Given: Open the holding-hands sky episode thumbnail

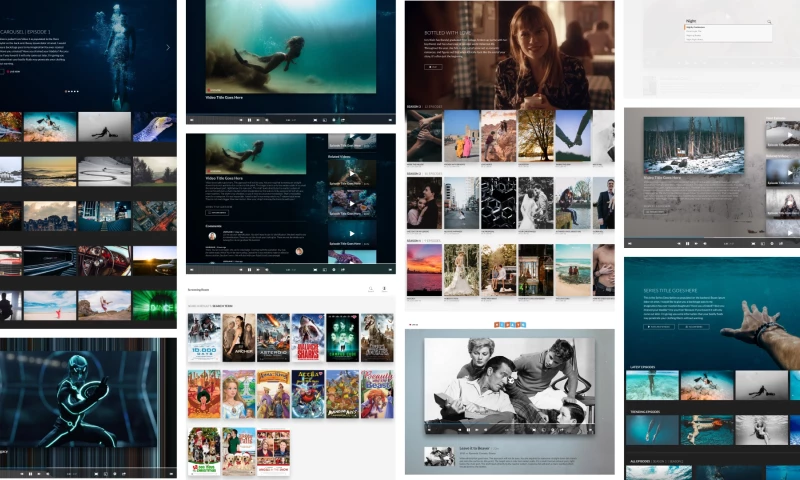Looking at the screenshot, I should pos(573,136).
